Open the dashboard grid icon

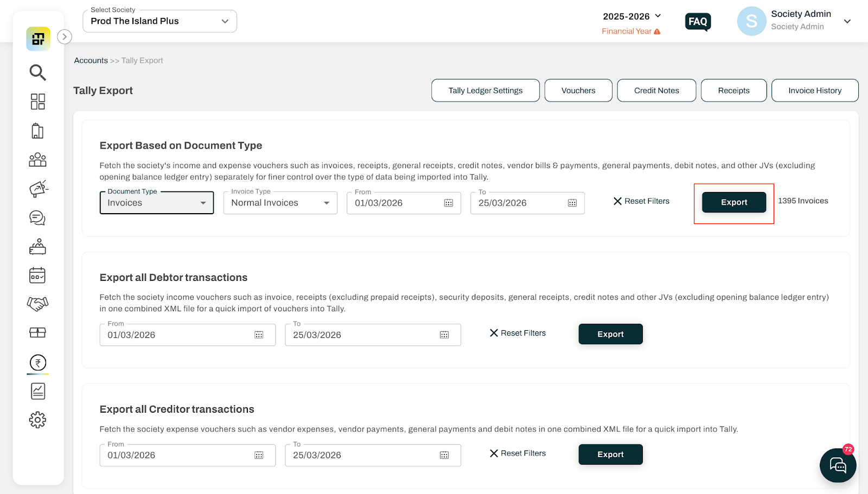(x=37, y=101)
